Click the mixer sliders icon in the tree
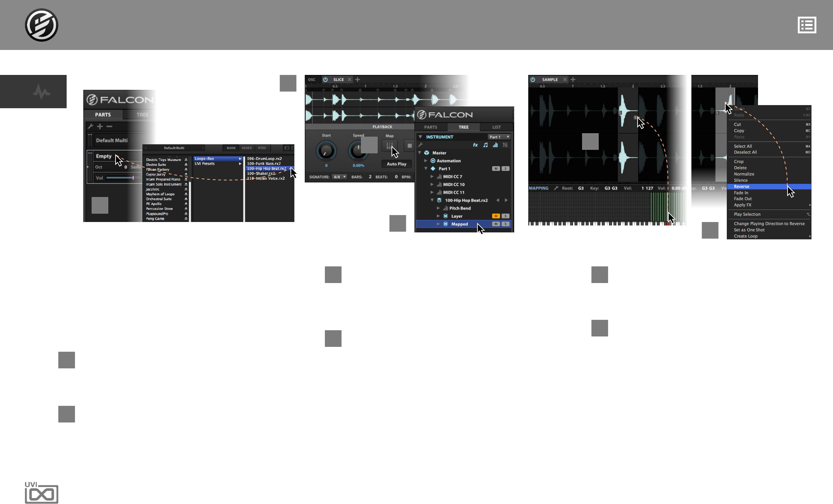This screenshot has height=504, width=833. (x=505, y=145)
